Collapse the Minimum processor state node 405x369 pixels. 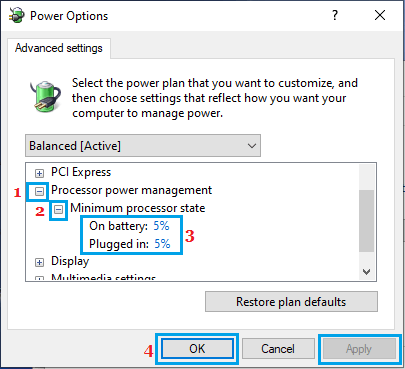tap(59, 209)
